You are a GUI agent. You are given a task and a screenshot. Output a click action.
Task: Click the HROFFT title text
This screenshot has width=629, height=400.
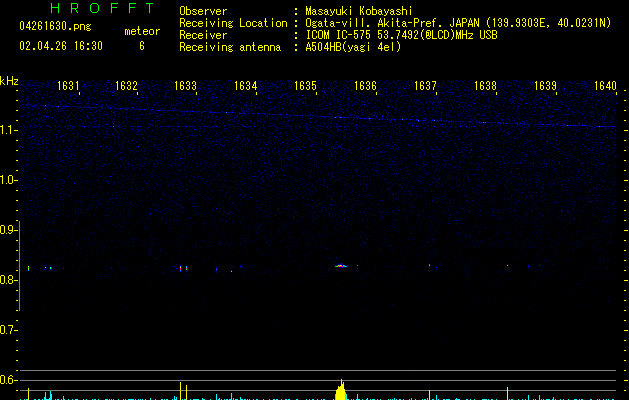pos(102,8)
